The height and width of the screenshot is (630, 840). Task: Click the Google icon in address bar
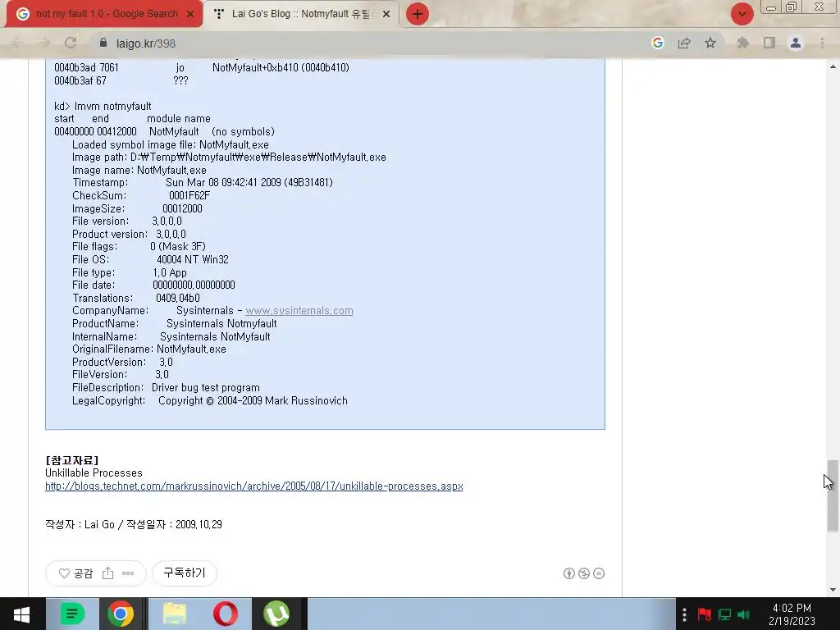[x=658, y=43]
